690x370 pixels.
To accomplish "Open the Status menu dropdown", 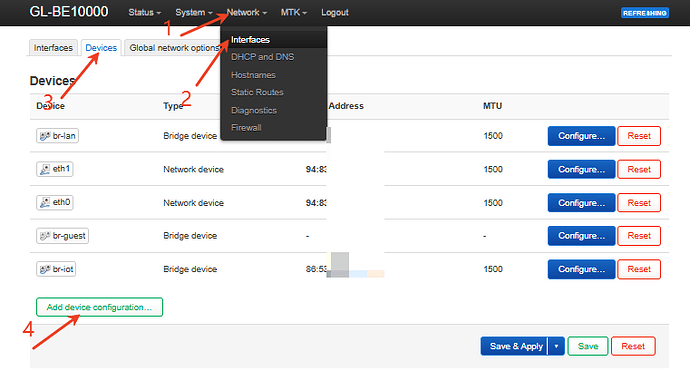I will (144, 13).
